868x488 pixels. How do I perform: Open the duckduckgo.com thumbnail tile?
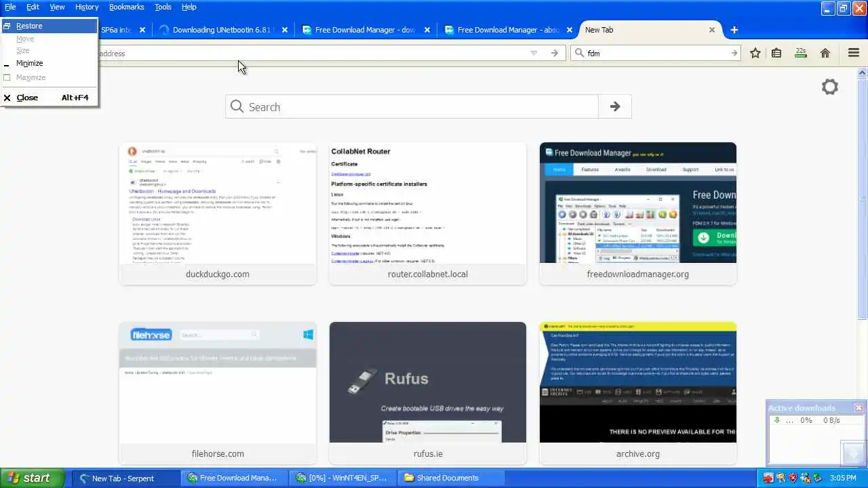point(218,213)
